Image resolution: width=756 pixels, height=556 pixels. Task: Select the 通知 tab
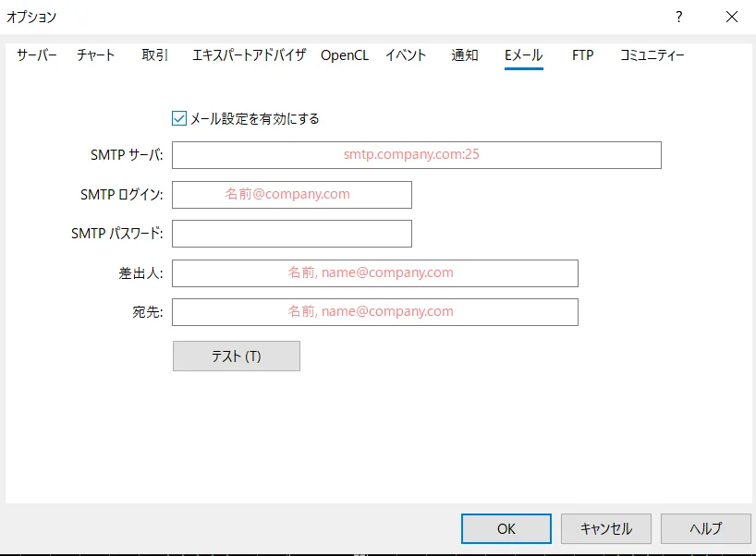pyautogui.click(x=464, y=55)
